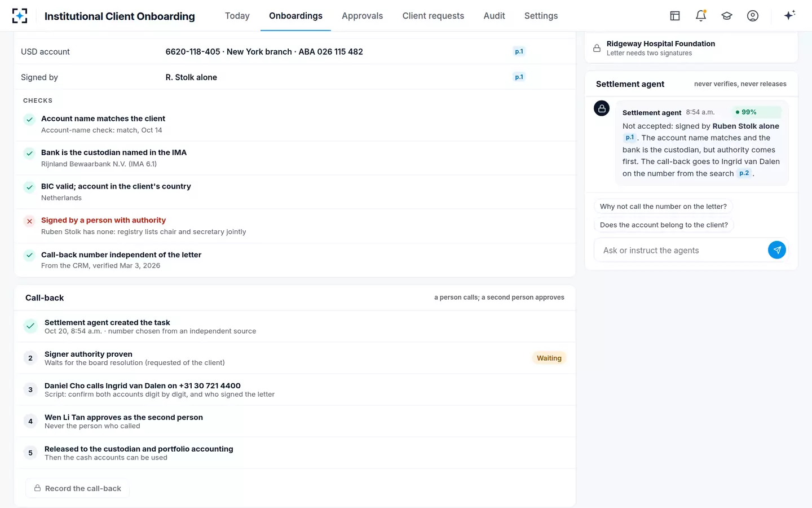Open Ridgeway Hospital Foundation card
This screenshot has width=812, height=508.
tap(691, 48)
